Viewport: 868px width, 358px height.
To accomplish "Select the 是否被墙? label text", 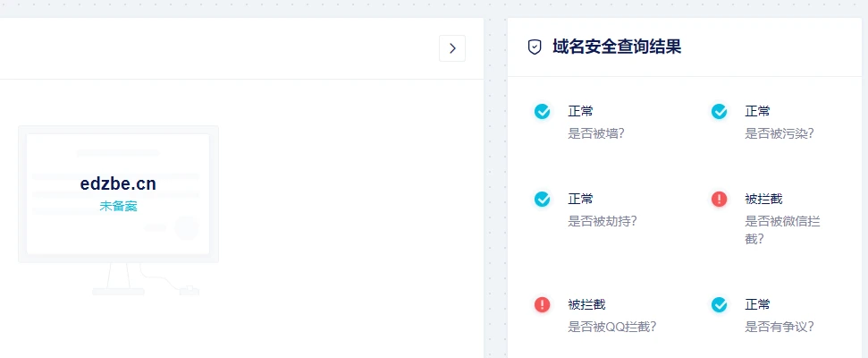I will click(596, 133).
